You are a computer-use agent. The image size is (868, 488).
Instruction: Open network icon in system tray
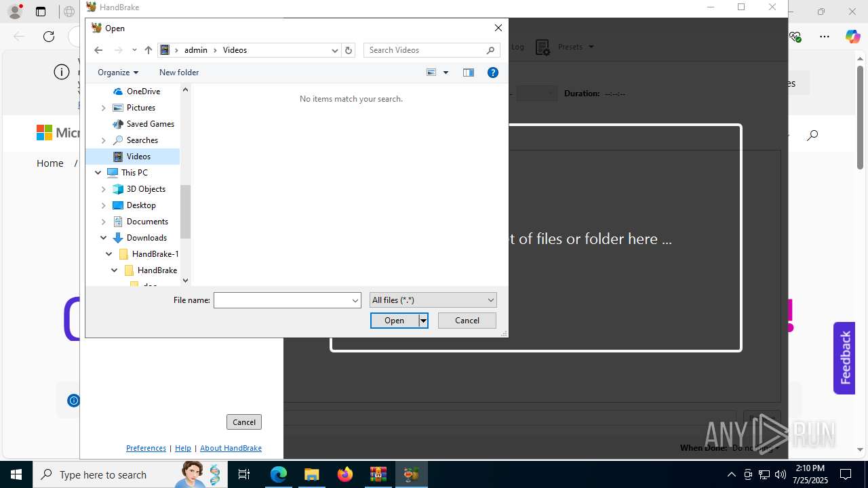point(764,474)
